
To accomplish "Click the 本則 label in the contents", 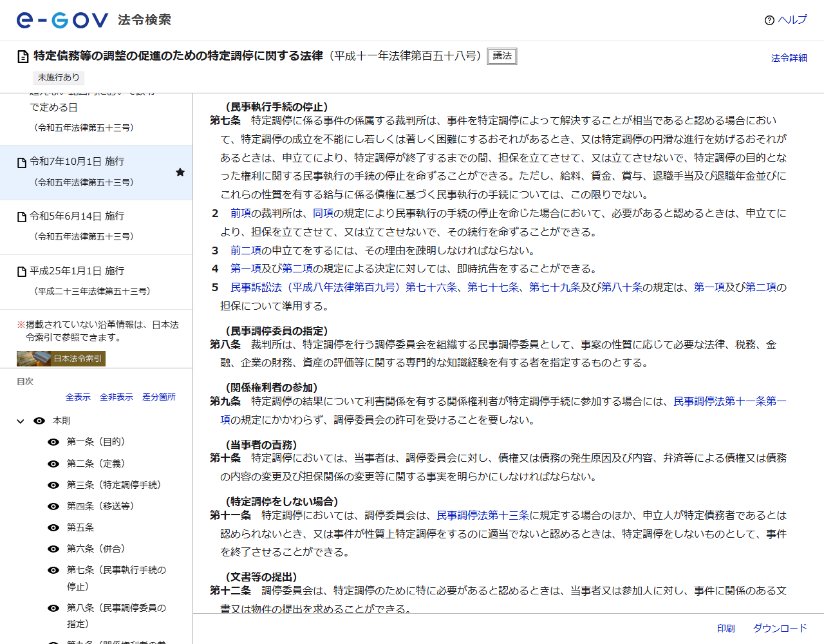I will tap(62, 421).
